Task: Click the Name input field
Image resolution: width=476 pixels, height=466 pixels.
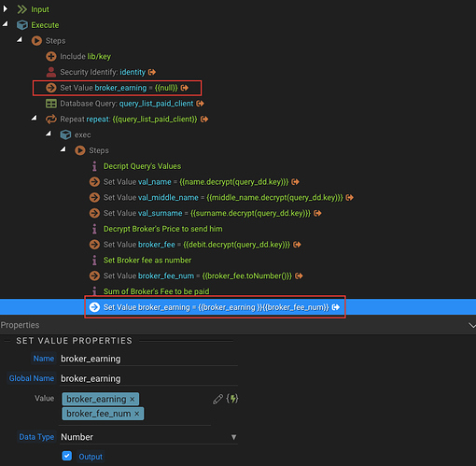Action: [148, 359]
